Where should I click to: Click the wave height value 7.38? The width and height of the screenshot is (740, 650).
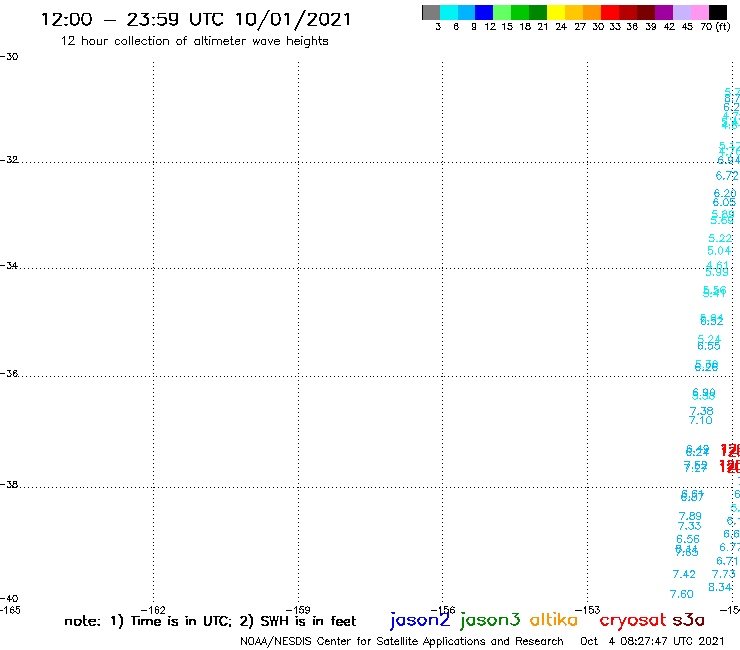pyautogui.click(x=701, y=412)
